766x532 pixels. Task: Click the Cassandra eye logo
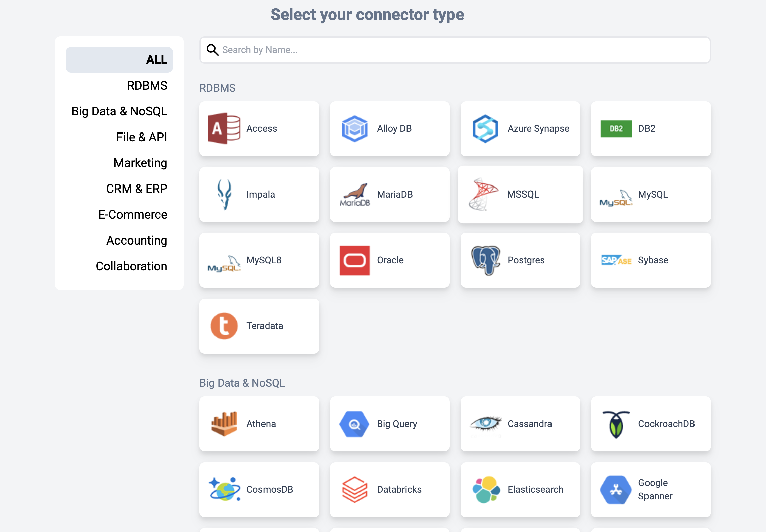pos(485,424)
